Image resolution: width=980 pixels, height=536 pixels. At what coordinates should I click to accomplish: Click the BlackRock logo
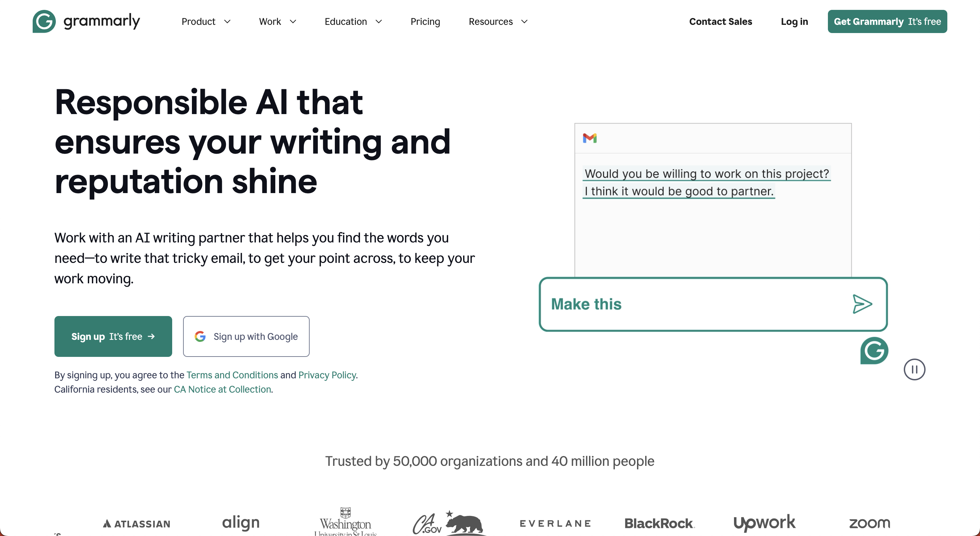point(660,523)
